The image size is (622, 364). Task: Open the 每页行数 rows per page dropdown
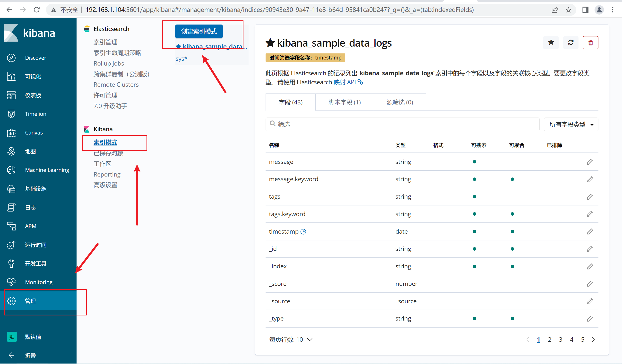coord(291,339)
